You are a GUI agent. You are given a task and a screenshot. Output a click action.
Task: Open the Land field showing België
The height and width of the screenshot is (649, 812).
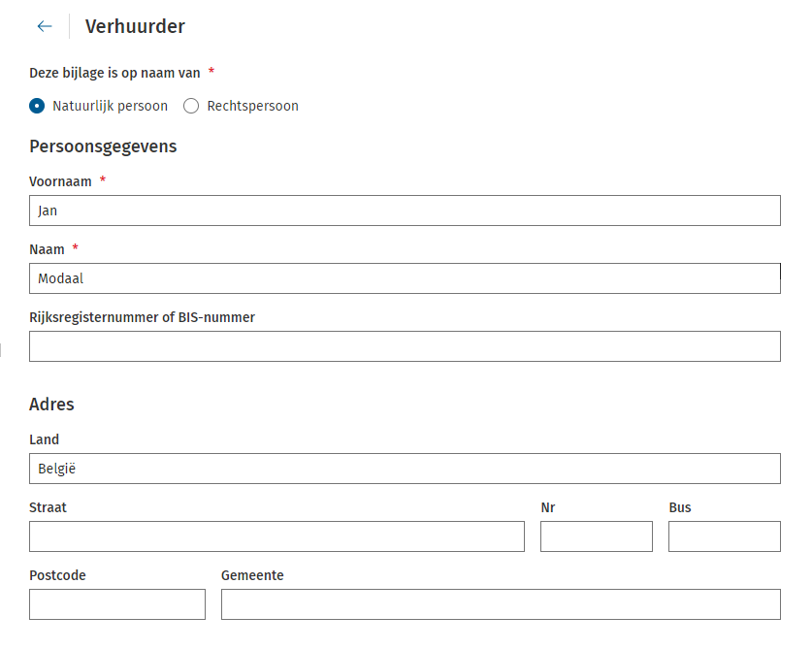coord(405,469)
